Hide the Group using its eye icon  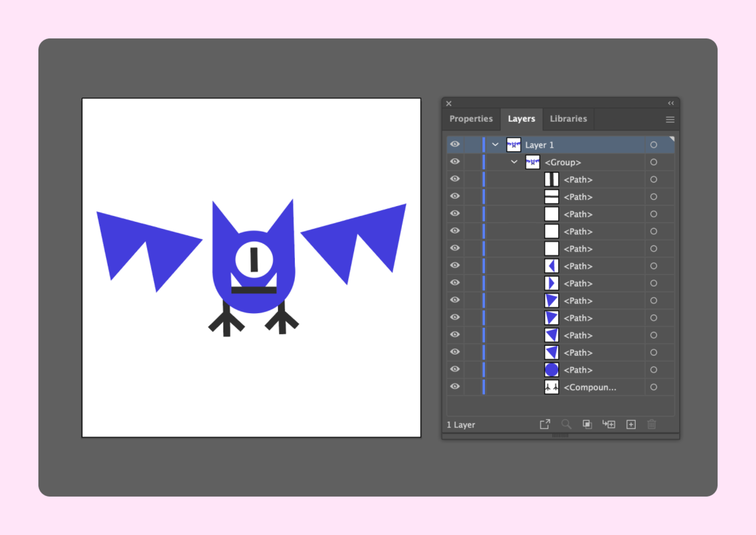point(455,163)
